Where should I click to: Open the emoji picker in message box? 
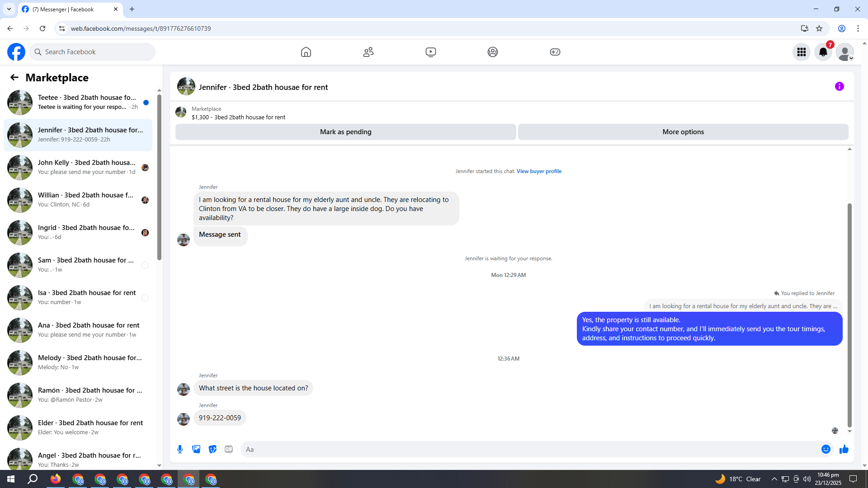[x=826, y=449]
